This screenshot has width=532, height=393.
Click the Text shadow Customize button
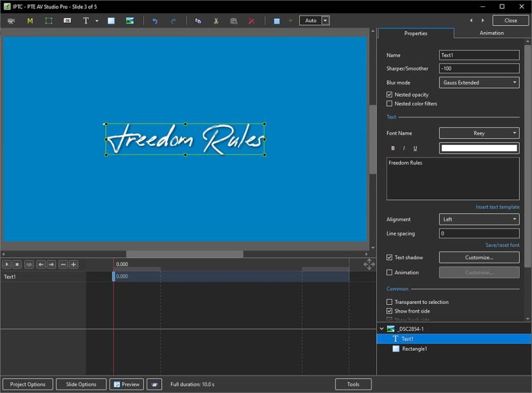tap(479, 258)
